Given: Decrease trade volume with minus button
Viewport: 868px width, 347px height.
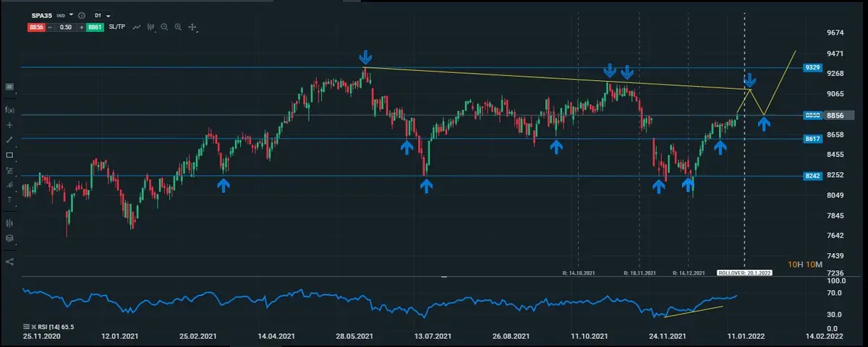Looking at the screenshot, I should click(51, 27).
